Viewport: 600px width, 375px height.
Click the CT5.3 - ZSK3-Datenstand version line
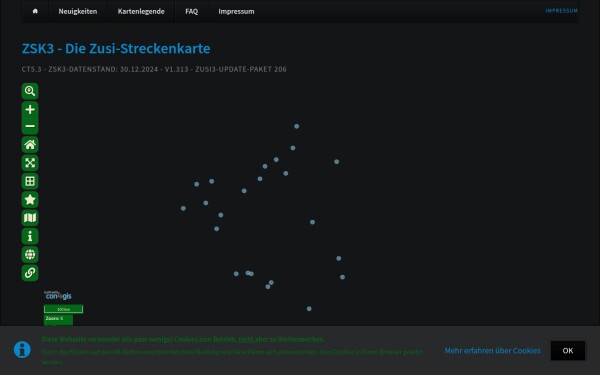[154, 69]
